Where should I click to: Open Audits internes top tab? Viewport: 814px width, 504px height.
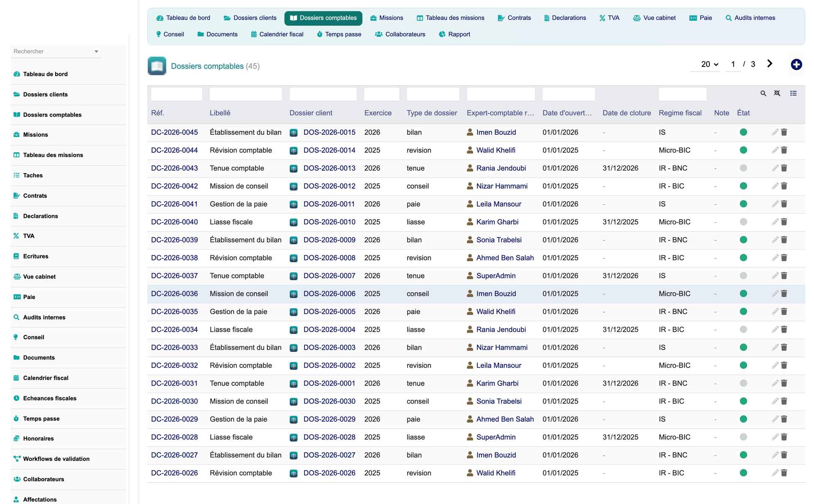(x=750, y=18)
